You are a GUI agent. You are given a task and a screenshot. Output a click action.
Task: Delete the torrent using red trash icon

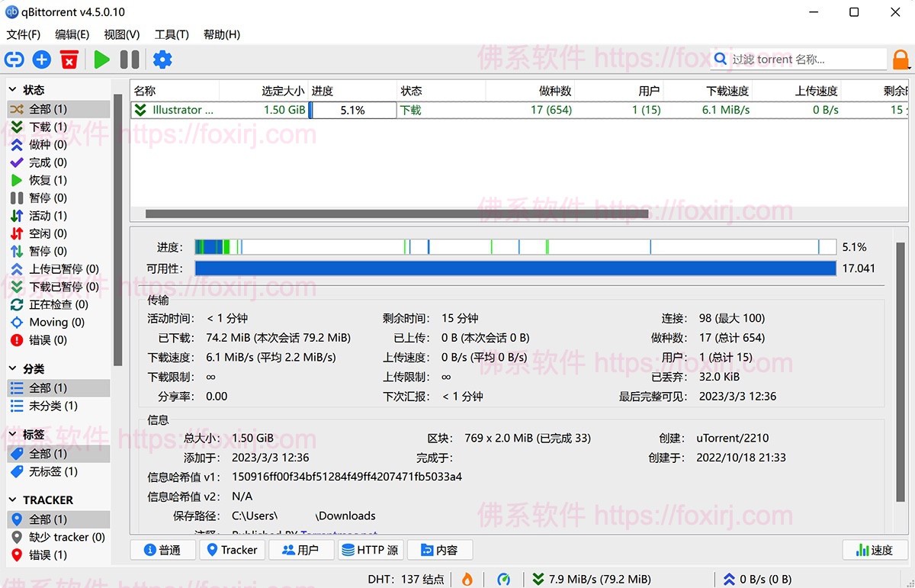pyautogui.click(x=69, y=59)
